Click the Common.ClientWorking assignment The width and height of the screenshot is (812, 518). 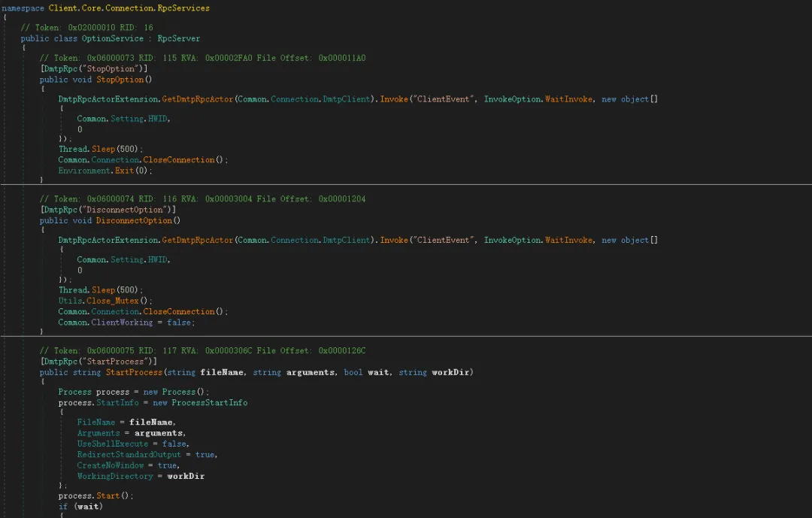(126, 323)
